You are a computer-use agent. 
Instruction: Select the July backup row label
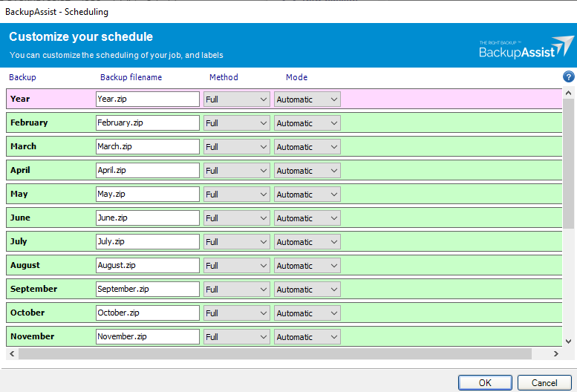coord(19,241)
